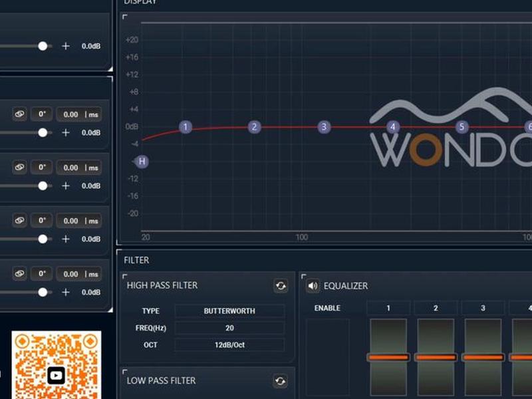Click the plus beside the second channel gain slider

pyautogui.click(x=65, y=186)
